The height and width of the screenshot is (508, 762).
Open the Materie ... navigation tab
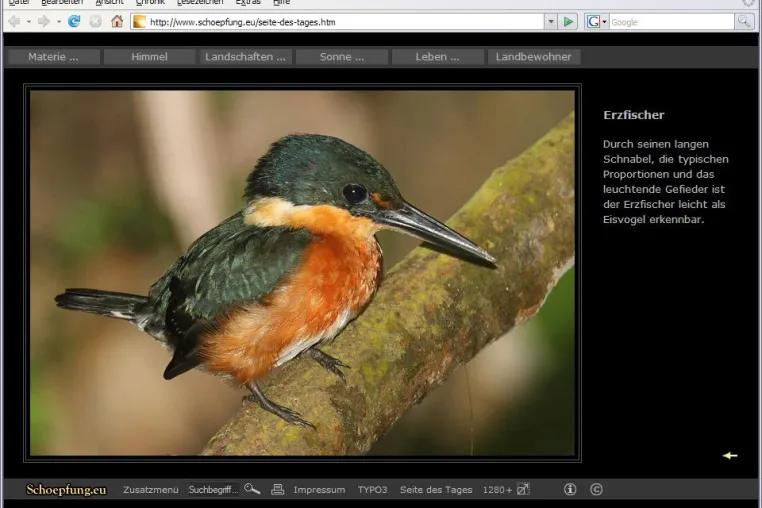point(53,57)
